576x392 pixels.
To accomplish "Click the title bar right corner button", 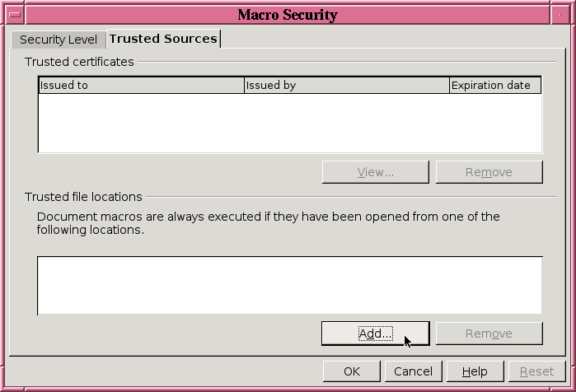I will (560, 15).
